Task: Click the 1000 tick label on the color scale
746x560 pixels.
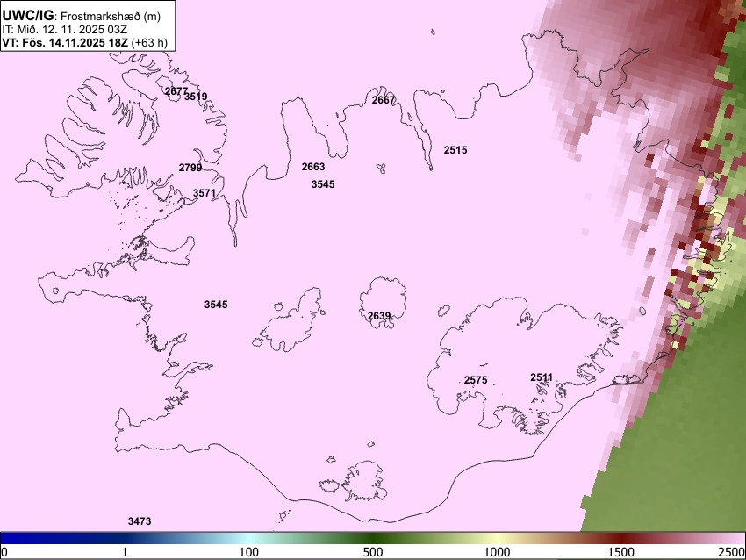Action: tap(497, 552)
